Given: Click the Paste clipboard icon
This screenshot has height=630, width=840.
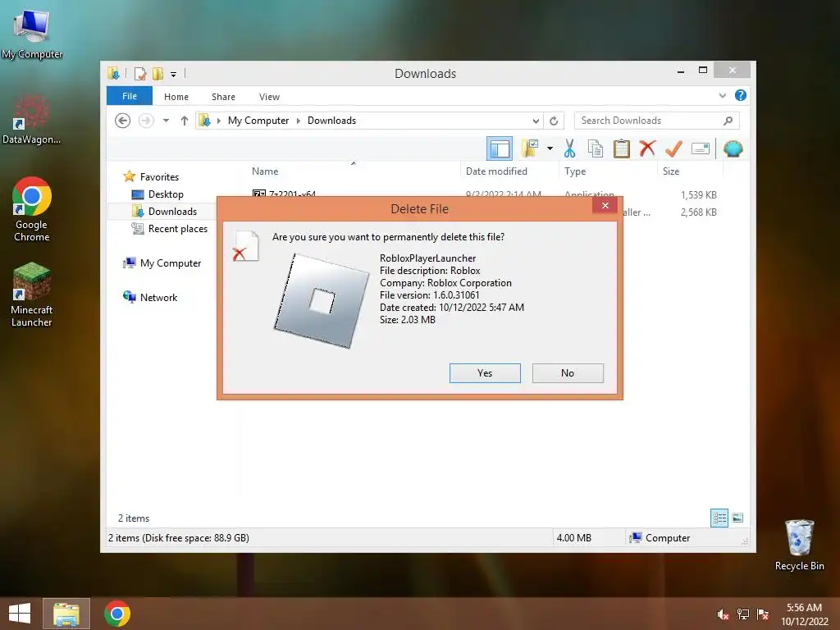Looking at the screenshot, I should click(x=622, y=148).
